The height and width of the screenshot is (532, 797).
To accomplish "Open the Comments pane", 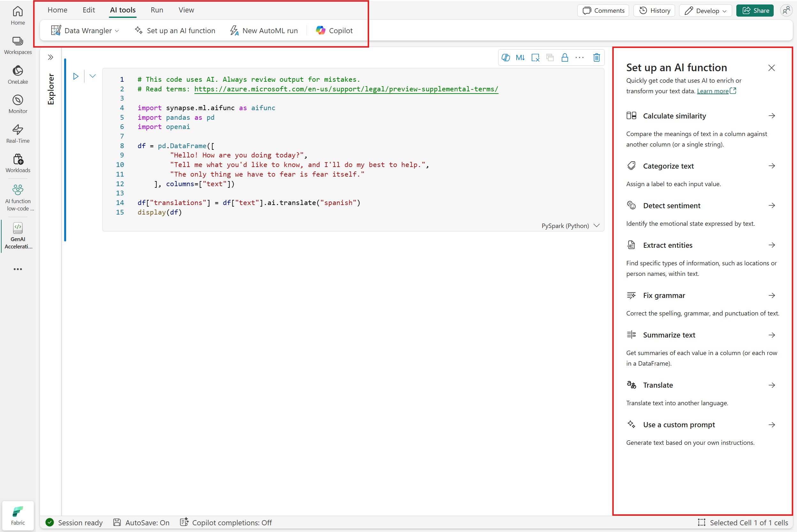I will 603,11.
